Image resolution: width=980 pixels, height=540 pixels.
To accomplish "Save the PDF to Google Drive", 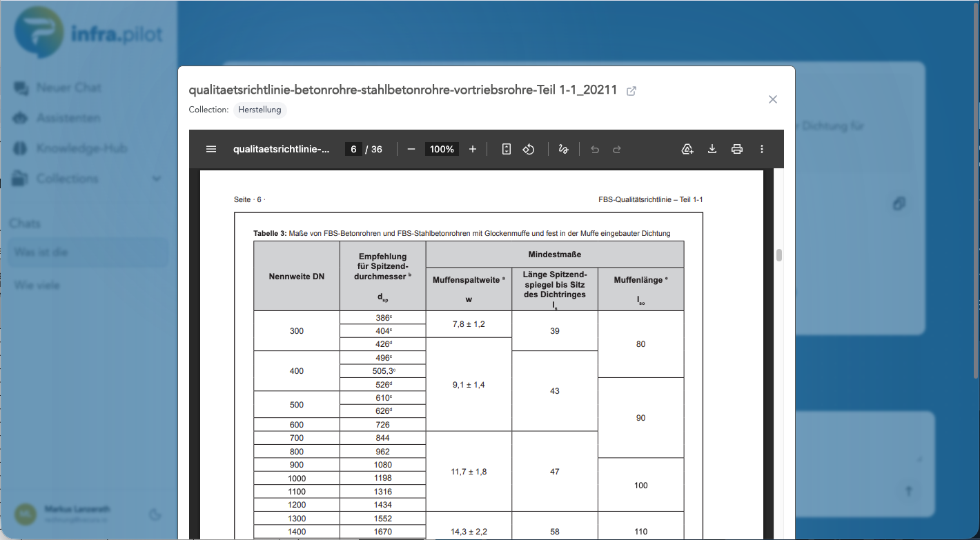I will click(687, 149).
